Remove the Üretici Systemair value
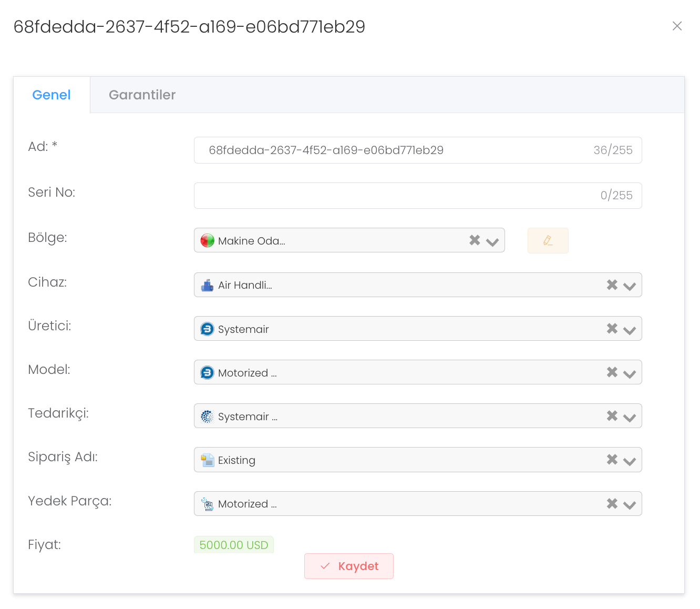Screen dimensions: 700x609 [612, 329]
